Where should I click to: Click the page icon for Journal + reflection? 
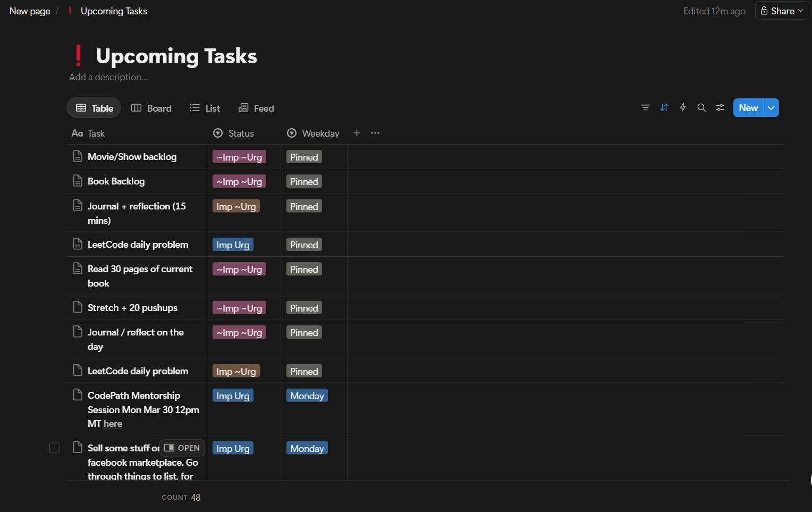(78, 205)
